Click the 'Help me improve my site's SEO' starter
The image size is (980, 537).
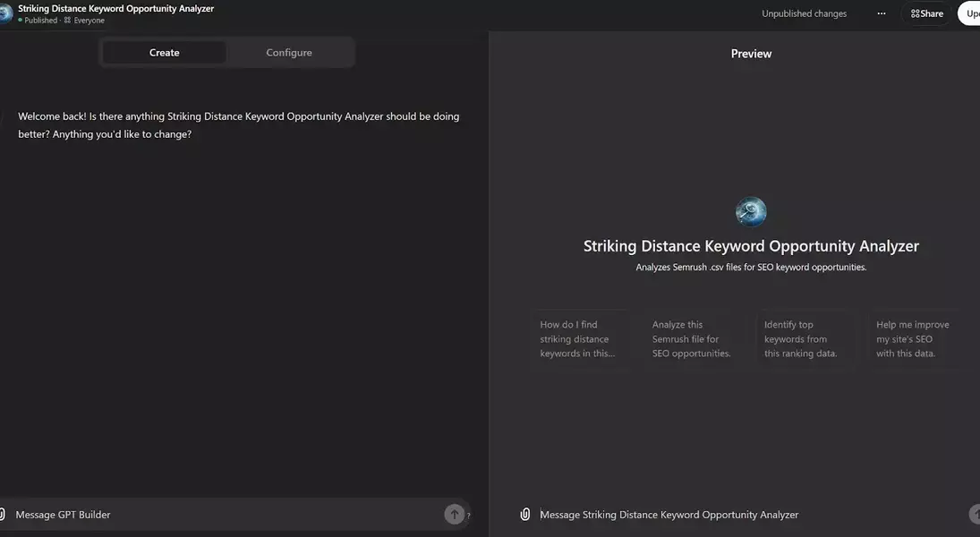point(915,339)
